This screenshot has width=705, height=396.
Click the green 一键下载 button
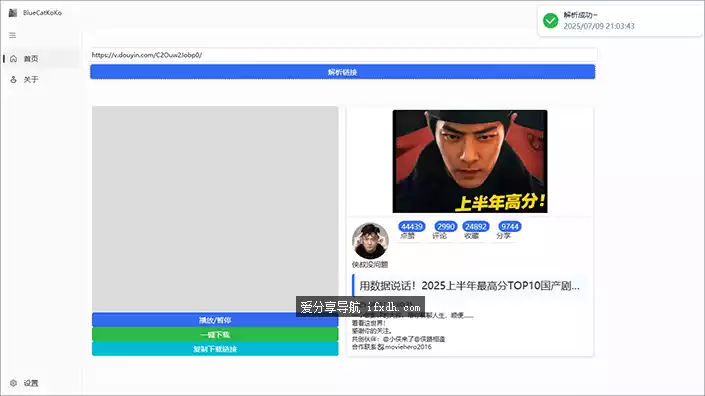click(215, 334)
